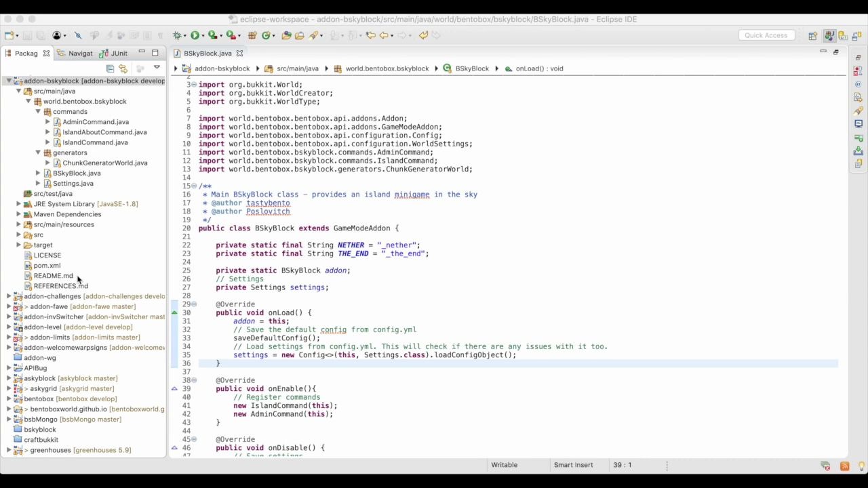868x488 pixels.
Task: Click the New Java Class icon
Action: pyautogui.click(x=266, y=35)
